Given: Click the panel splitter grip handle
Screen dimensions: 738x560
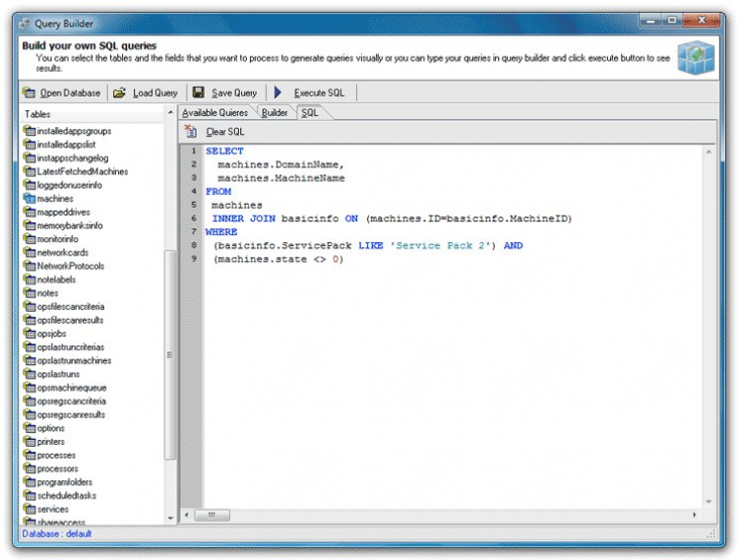Looking at the screenshot, I should [169, 354].
